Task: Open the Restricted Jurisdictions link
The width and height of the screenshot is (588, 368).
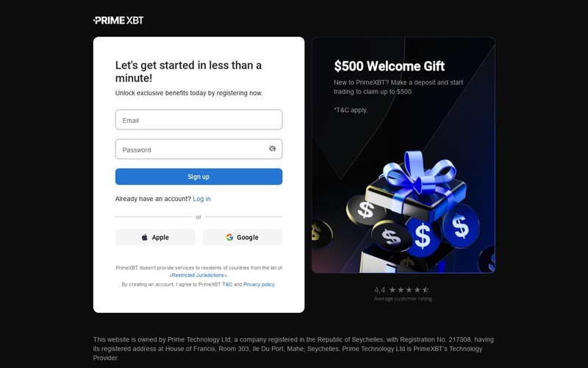Action: click(199, 275)
